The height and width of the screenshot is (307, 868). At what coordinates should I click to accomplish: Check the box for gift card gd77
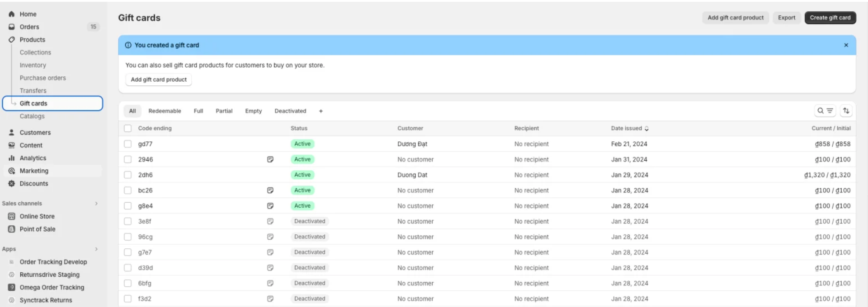[x=128, y=144]
